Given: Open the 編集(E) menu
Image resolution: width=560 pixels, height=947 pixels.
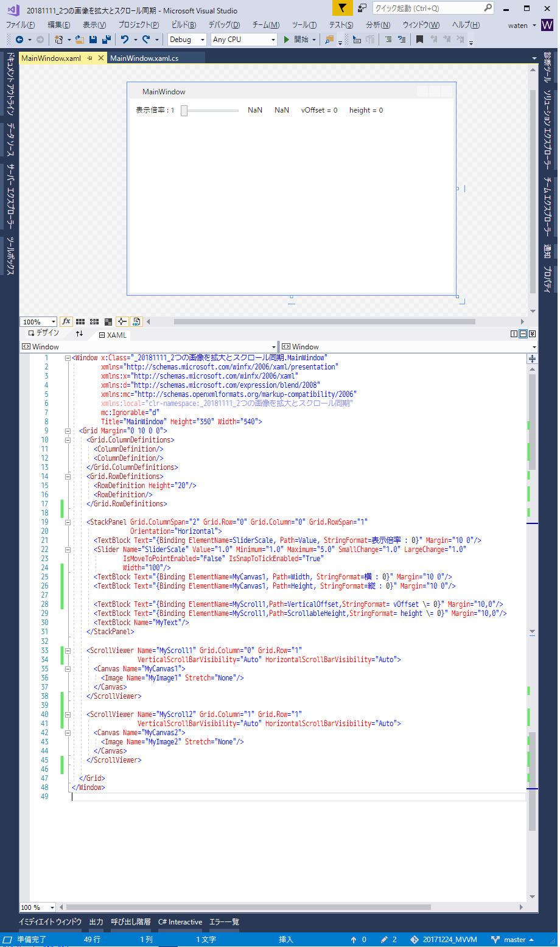Looking at the screenshot, I should pyautogui.click(x=59, y=25).
